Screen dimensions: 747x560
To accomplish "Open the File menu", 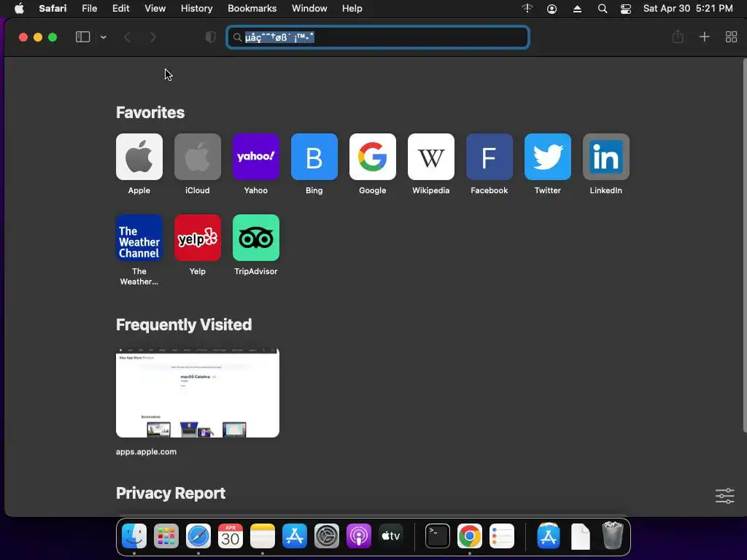I will (90, 9).
